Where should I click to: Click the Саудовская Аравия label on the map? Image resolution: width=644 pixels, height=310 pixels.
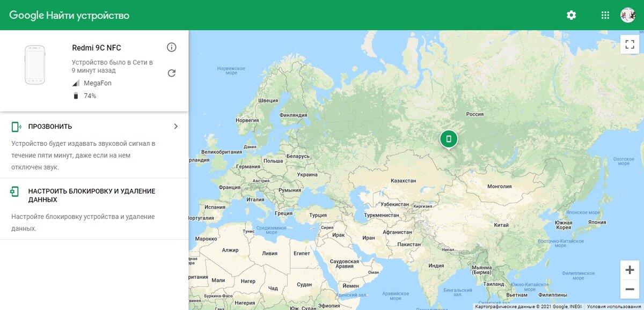[x=343, y=263]
